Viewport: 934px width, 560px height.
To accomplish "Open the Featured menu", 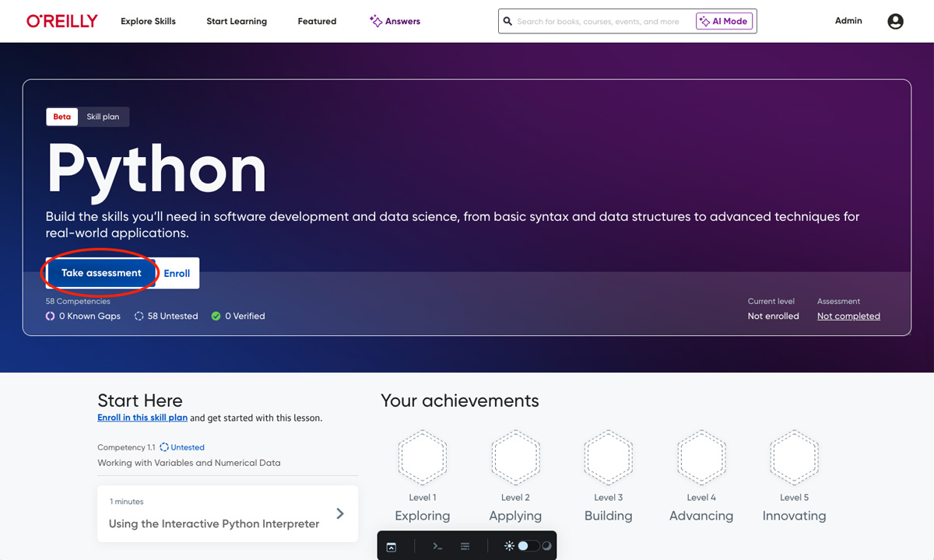I will pos(317,21).
